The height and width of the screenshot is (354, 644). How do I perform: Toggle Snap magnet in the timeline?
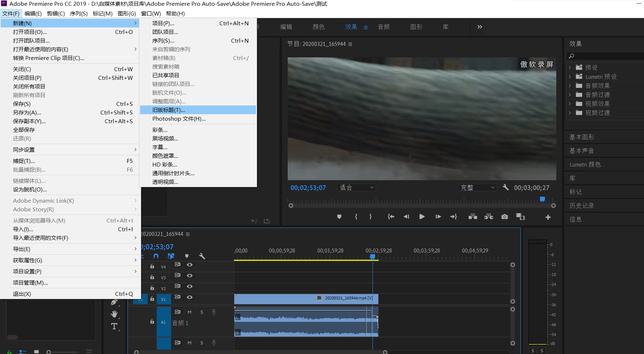pyautogui.click(x=156, y=256)
